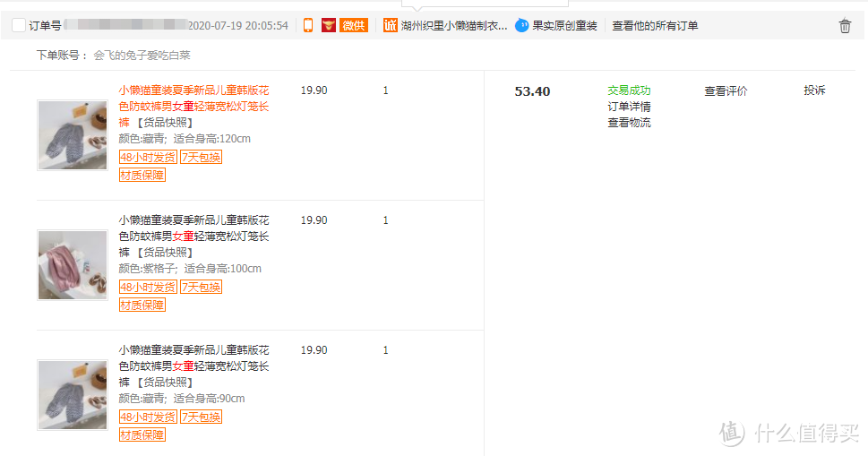This screenshot has width=868, height=456.
Task: Open product title of 藏青 90cm item
Action: pyautogui.click(x=193, y=366)
